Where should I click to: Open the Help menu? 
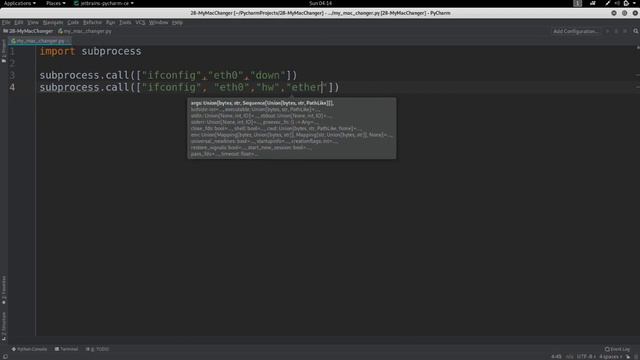pyautogui.click(x=177, y=22)
